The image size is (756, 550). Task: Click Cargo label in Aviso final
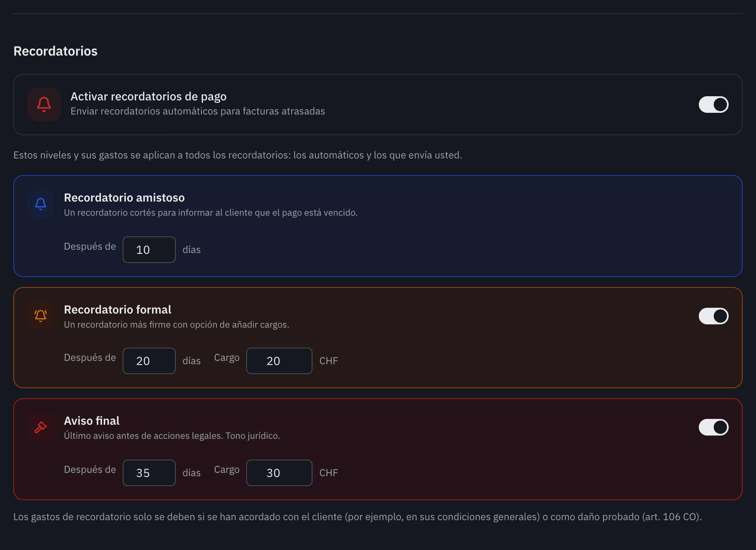point(227,470)
